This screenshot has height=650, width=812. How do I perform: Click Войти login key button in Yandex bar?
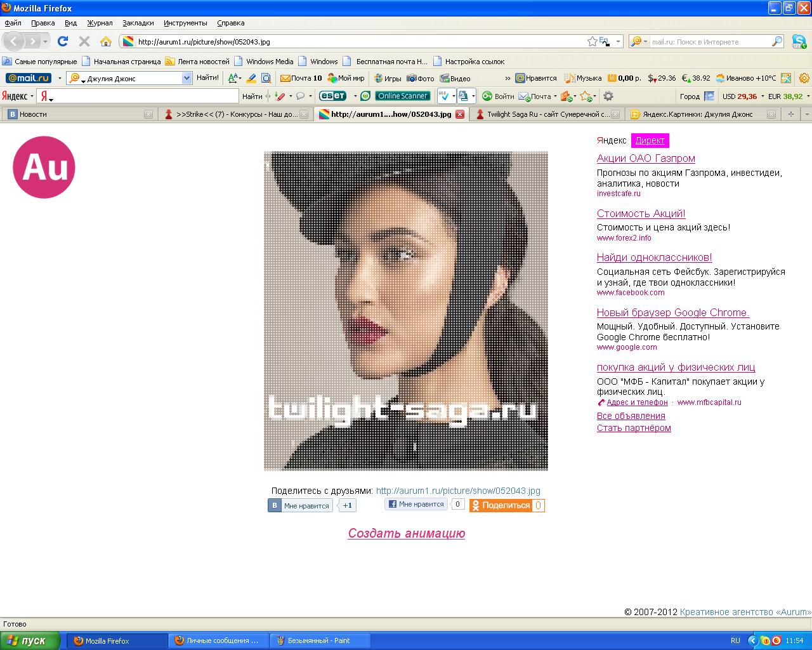click(498, 96)
